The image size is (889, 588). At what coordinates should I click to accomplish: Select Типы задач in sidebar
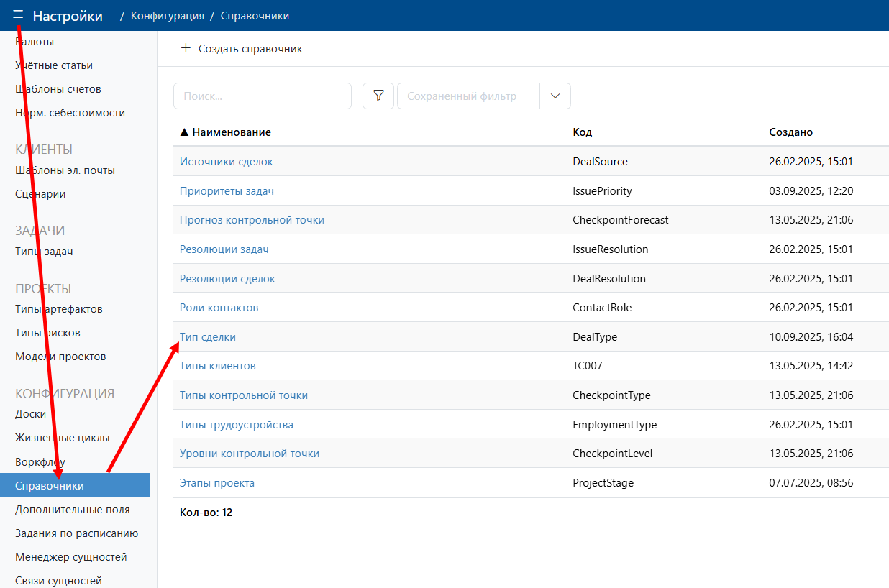(44, 252)
